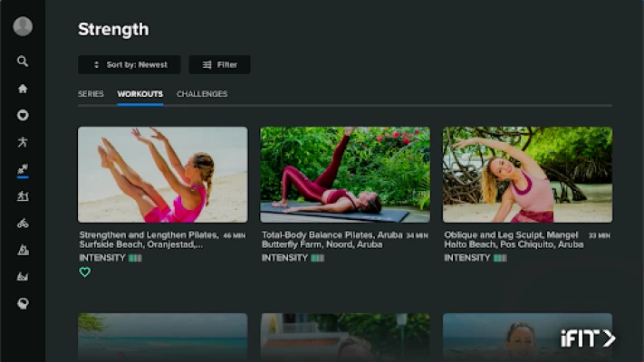The image size is (644, 362).
Task: Open the treadmill category sidebar icon
Action: 23,196
